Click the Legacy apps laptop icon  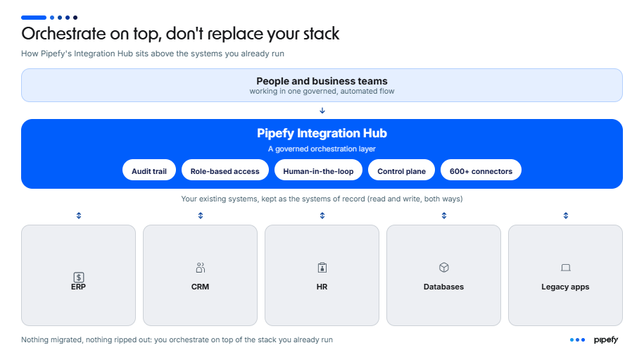[566, 268]
